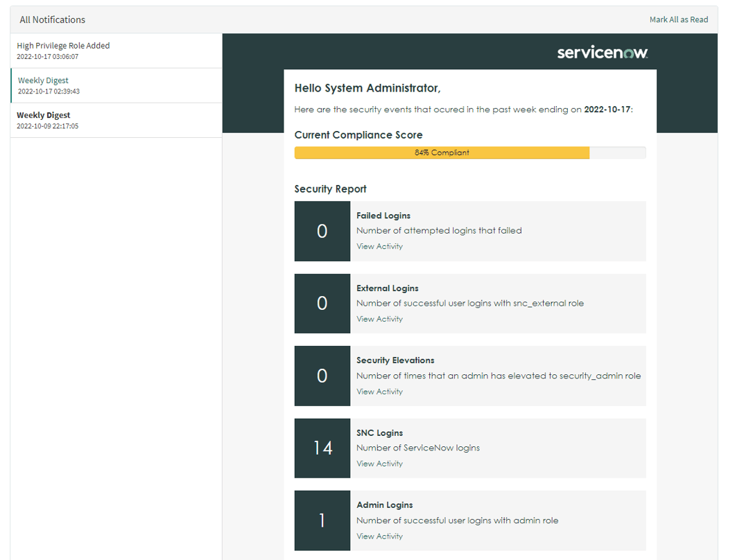
Task: Open View Activity for SNC Logins
Action: 379,464
